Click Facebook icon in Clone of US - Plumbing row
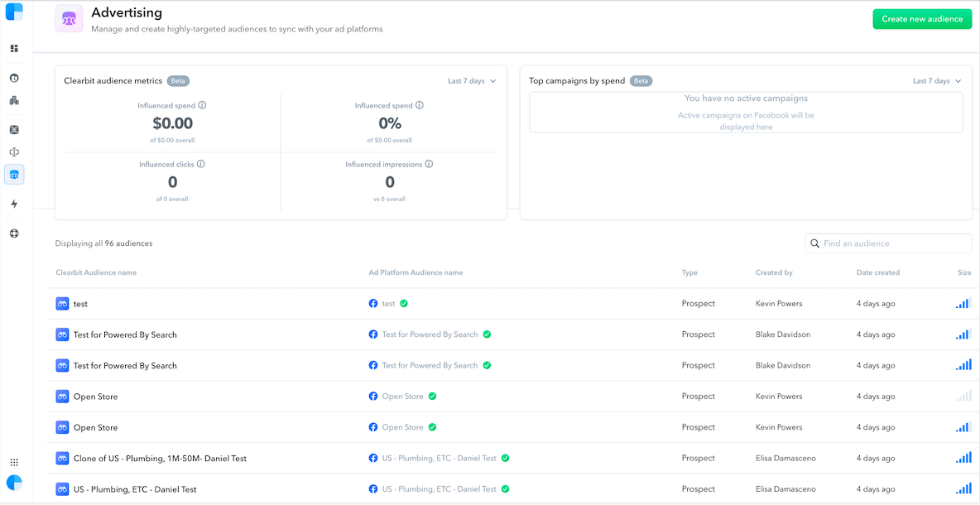This screenshot has height=505, width=980. [373, 458]
